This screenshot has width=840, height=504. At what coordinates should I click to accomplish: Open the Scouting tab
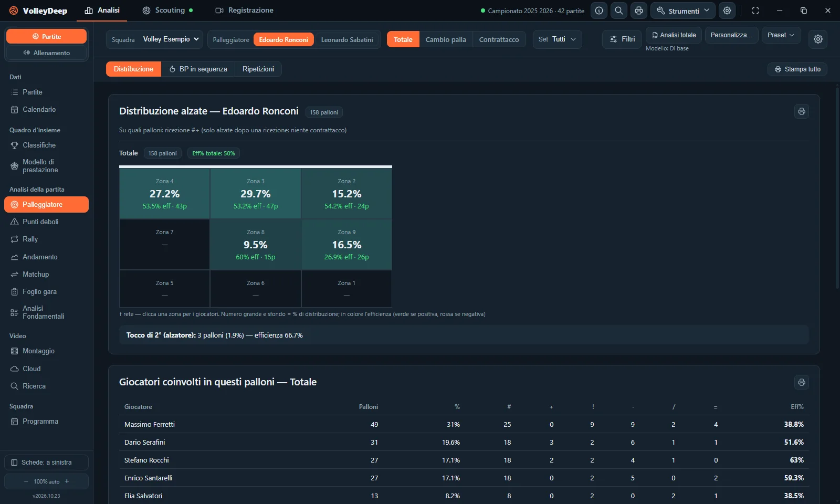point(168,10)
